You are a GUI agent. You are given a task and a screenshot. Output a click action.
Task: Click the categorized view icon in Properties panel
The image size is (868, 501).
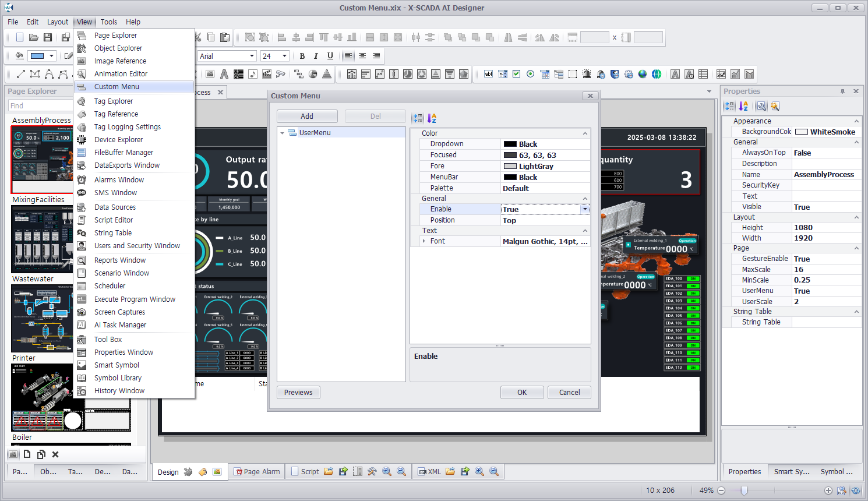pos(729,106)
